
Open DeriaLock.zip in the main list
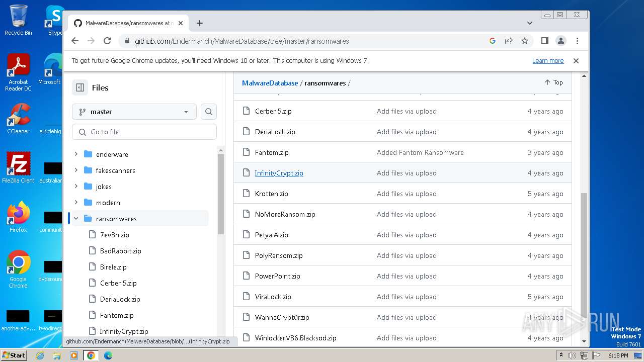click(x=275, y=132)
